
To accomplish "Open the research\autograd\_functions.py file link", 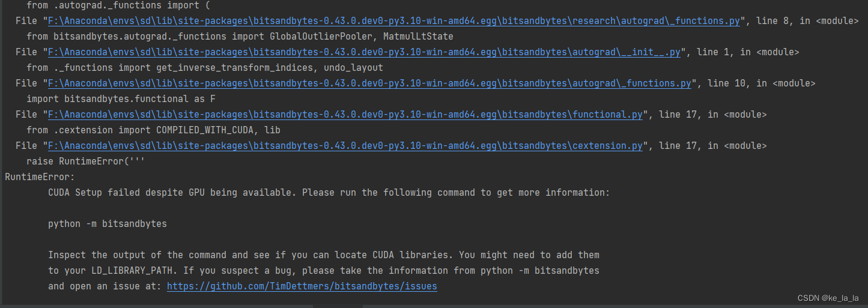I will 394,21.
